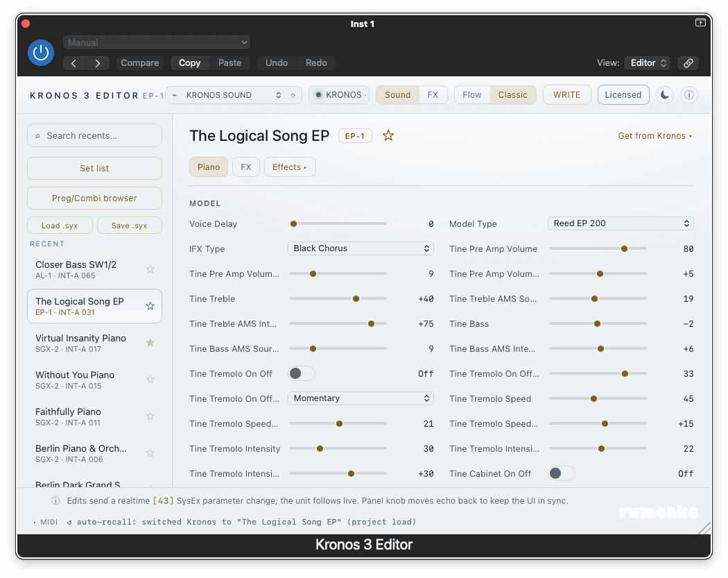Toggle Tine Cabinet On Off switch
The height and width of the screenshot is (578, 728).
coord(562,473)
